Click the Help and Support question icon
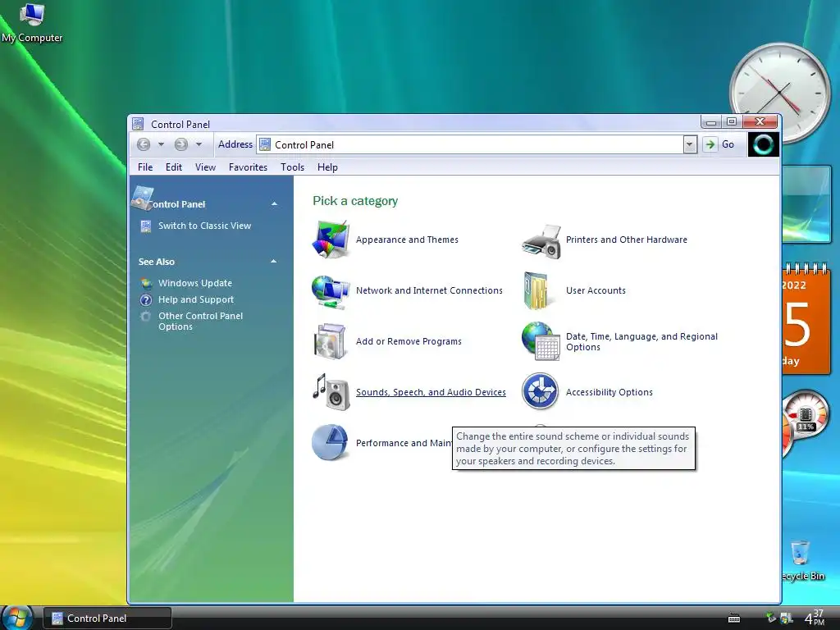Screen dimensions: 840x630 pos(146,300)
